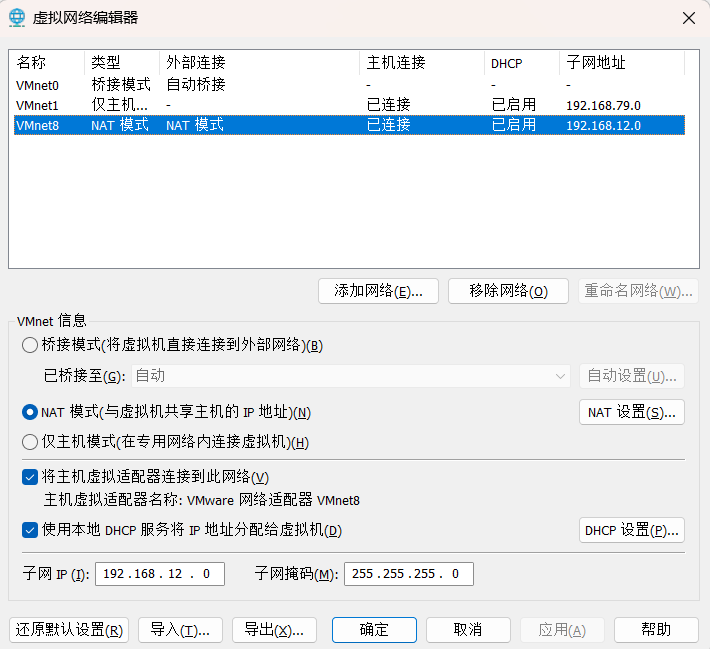This screenshot has height=649, width=710.
Task: Open NAT 设置 dialog
Action: (x=632, y=413)
